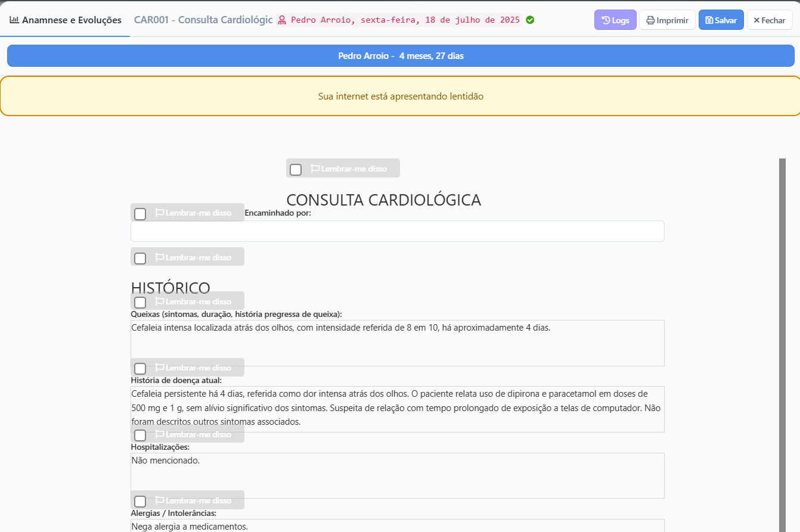800x532 pixels.
Task: Click the bar chart icon beside Anamnese
Action: [14, 20]
